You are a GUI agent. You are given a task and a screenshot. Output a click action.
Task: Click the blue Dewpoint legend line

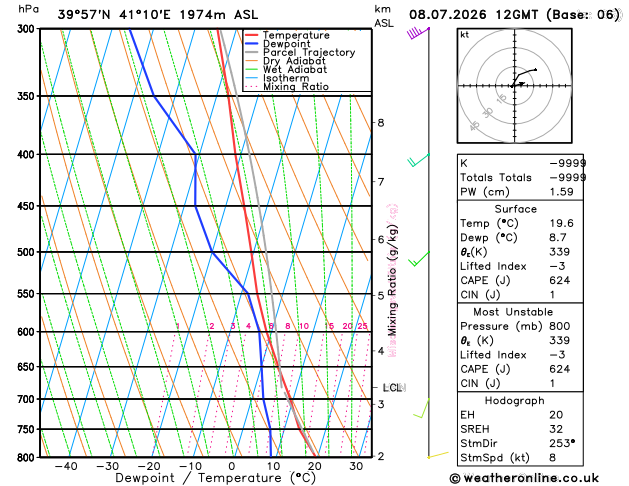click(x=252, y=44)
